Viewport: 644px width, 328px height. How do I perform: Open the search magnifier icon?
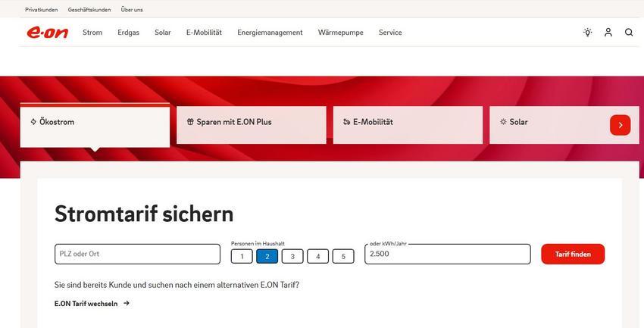[629, 33]
